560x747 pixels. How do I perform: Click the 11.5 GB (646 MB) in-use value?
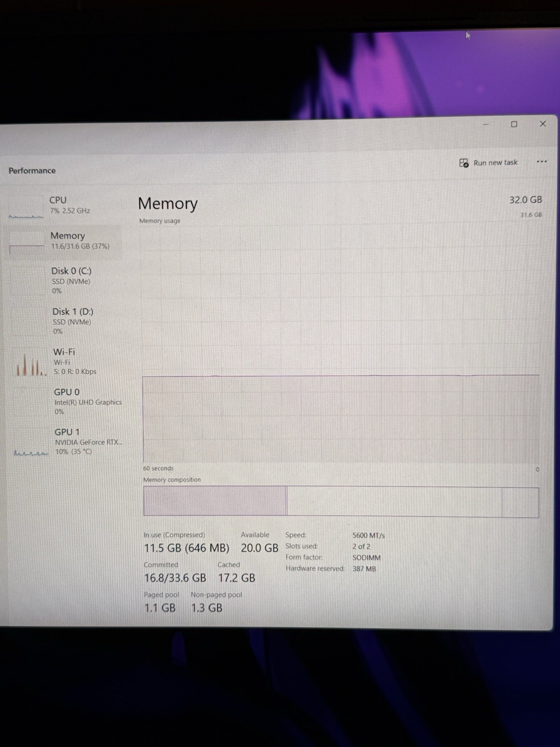[187, 548]
